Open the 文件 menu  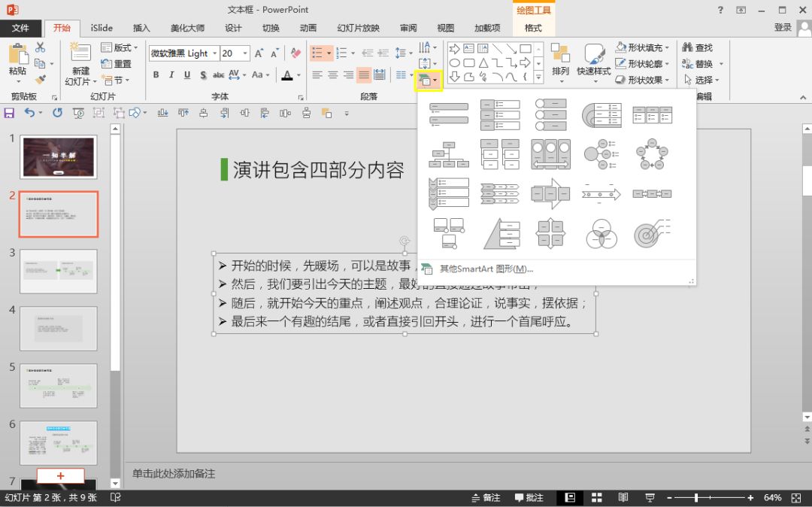(21, 28)
